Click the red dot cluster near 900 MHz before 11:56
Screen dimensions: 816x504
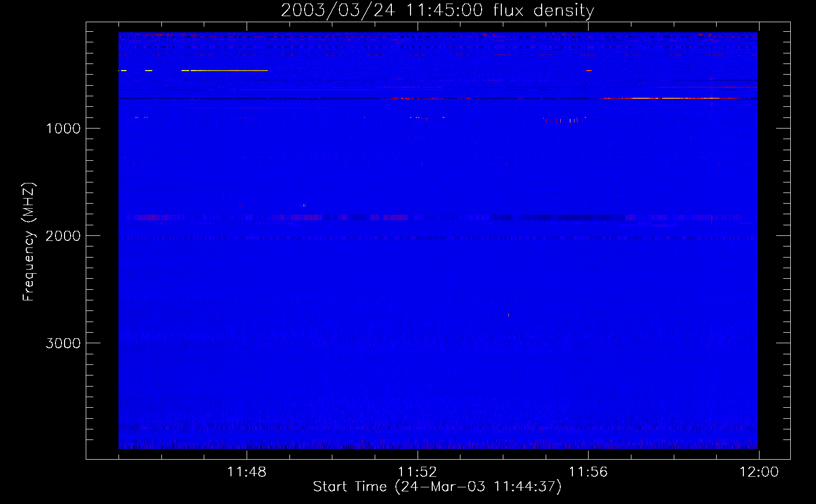point(565,120)
